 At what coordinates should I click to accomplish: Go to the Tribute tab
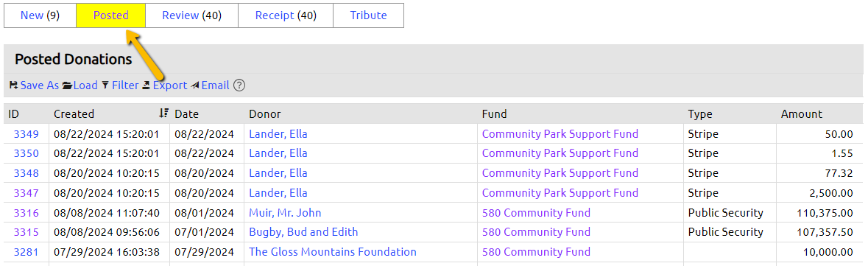(368, 15)
